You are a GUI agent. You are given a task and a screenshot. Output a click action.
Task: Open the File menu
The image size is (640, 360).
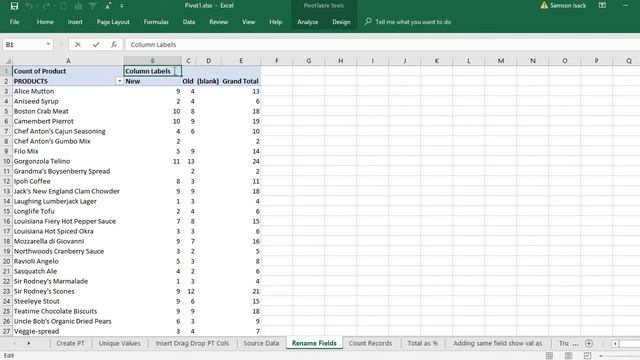point(14,22)
